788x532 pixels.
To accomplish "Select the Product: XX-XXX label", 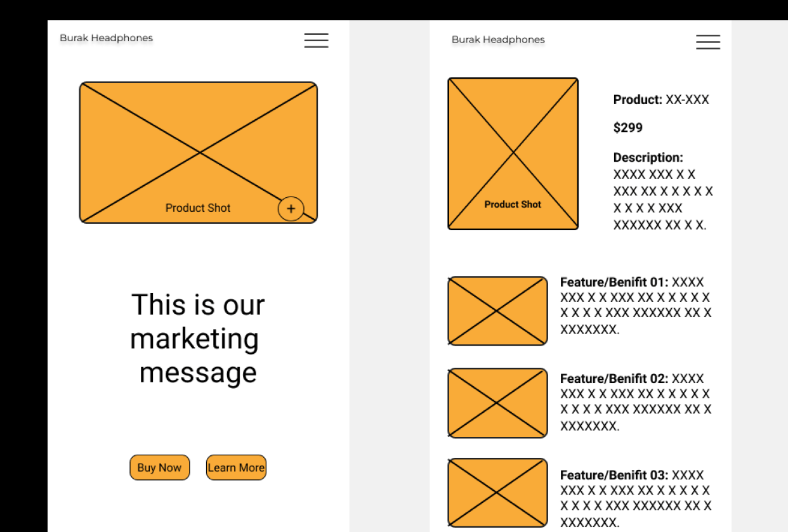I will click(x=661, y=100).
